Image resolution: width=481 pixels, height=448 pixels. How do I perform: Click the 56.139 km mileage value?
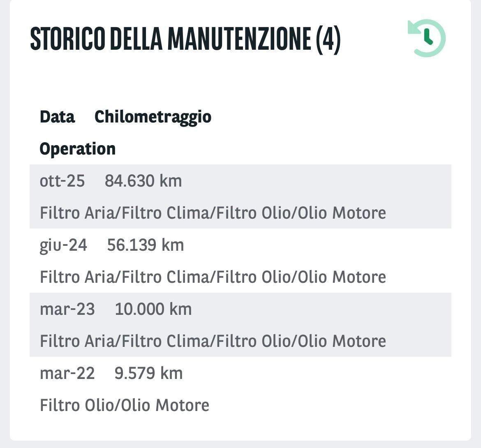coord(145,245)
